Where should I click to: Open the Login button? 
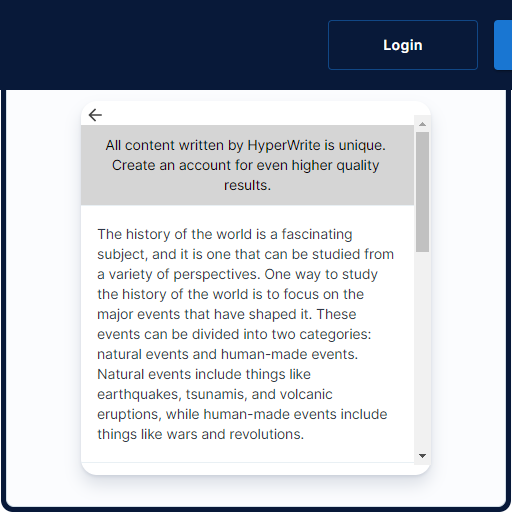click(x=403, y=45)
